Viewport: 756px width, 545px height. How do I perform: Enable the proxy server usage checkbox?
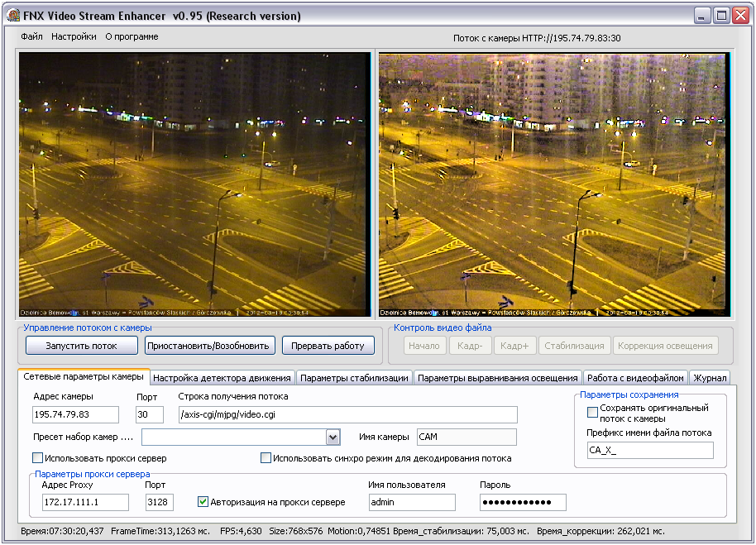(37, 458)
